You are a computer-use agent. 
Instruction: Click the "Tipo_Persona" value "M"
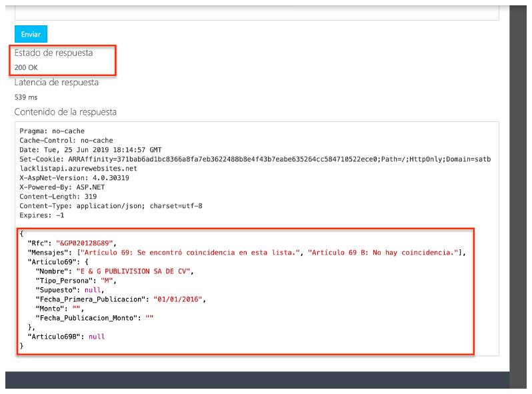pos(107,281)
